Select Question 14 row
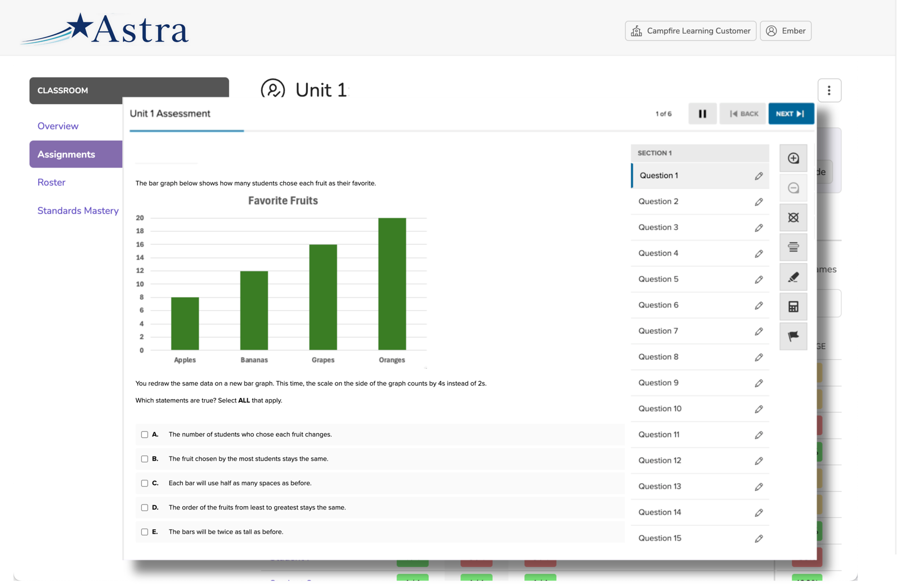Image resolution: width=897 pixels, height=588 pixels. tap(700, 512)
